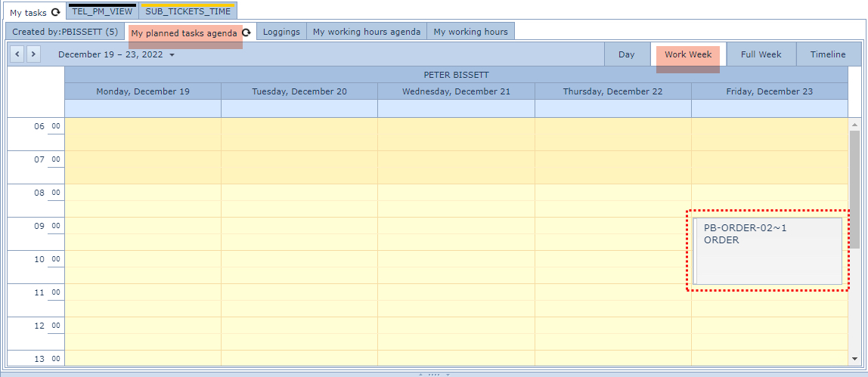The height and width of the screenshot is (377, 868).
Task: Switch to the Loggings tab
Action: (x=281, y=32)
